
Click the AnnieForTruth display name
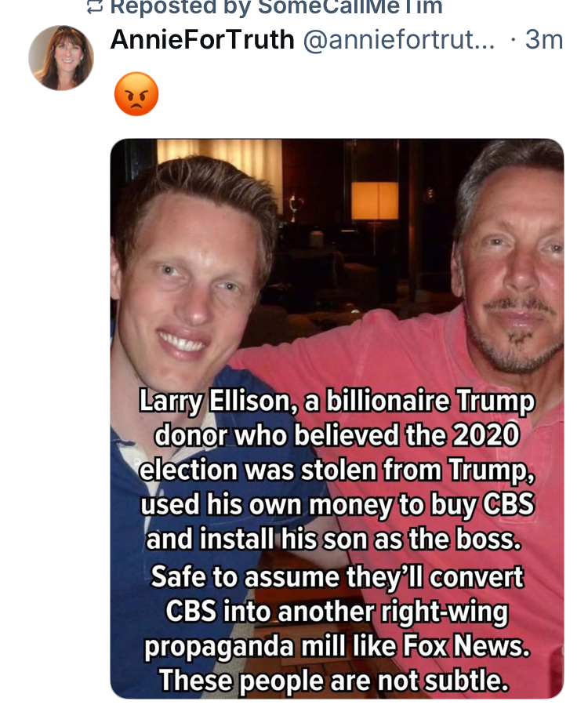coord(202,39)
